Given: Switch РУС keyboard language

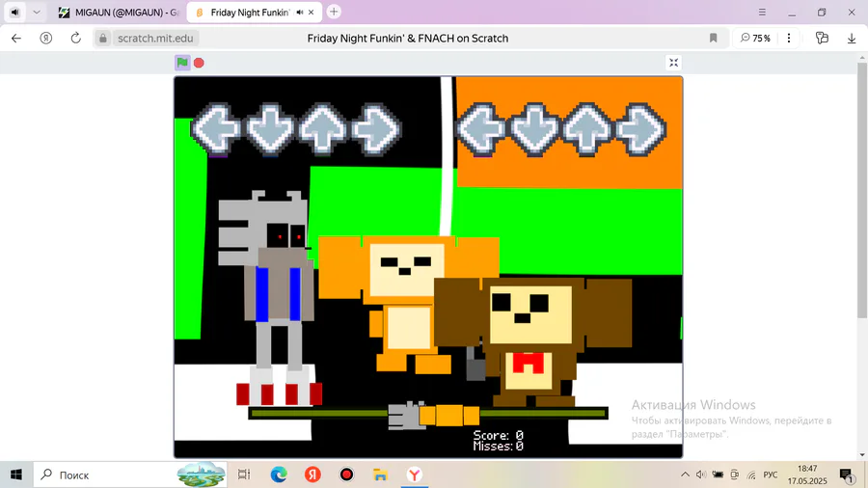Looking at the screenshot, I should pyautogui.click(x=770, y=474).
